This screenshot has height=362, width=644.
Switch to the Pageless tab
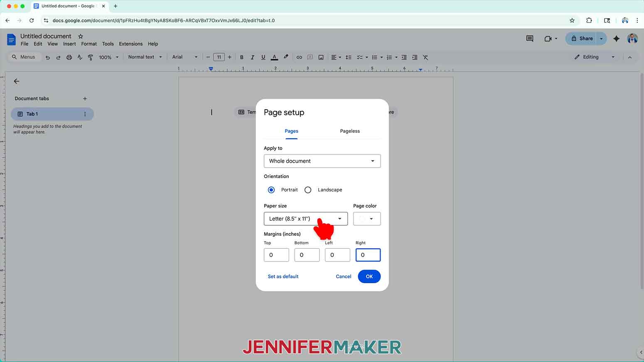[350, 131]
